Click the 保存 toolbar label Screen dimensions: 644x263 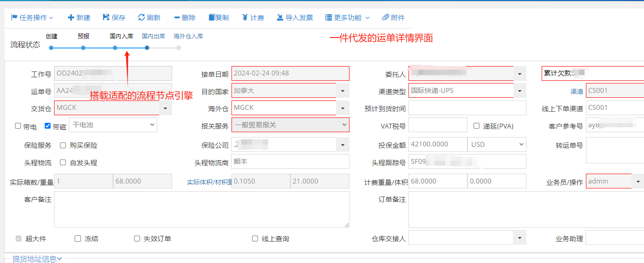pyautogui.click(x=118, y=18)
